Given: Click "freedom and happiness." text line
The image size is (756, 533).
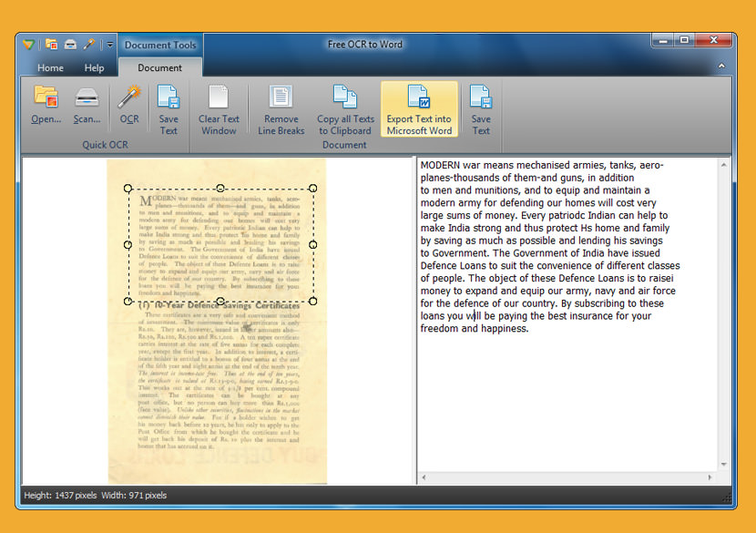Looking at the screenshot, I should pos(475,329).
